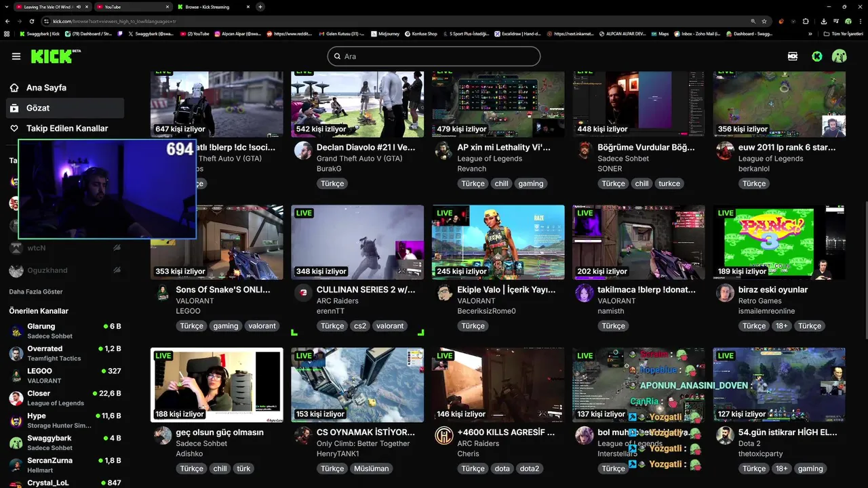The height and width of the screenshot is (488, 868).
Task: Click the turkce tag under Böğrüme Vurdular
Action: [x=669, y=184]
